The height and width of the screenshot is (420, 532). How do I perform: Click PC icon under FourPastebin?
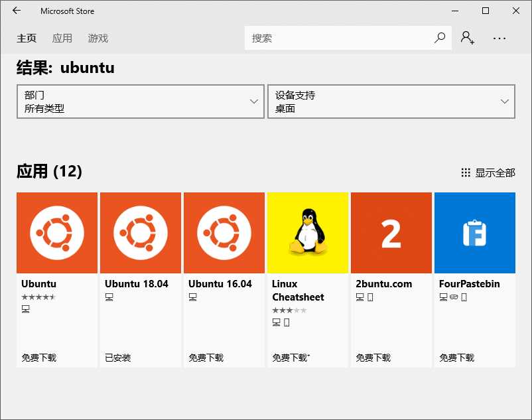[x=444, y=297]
